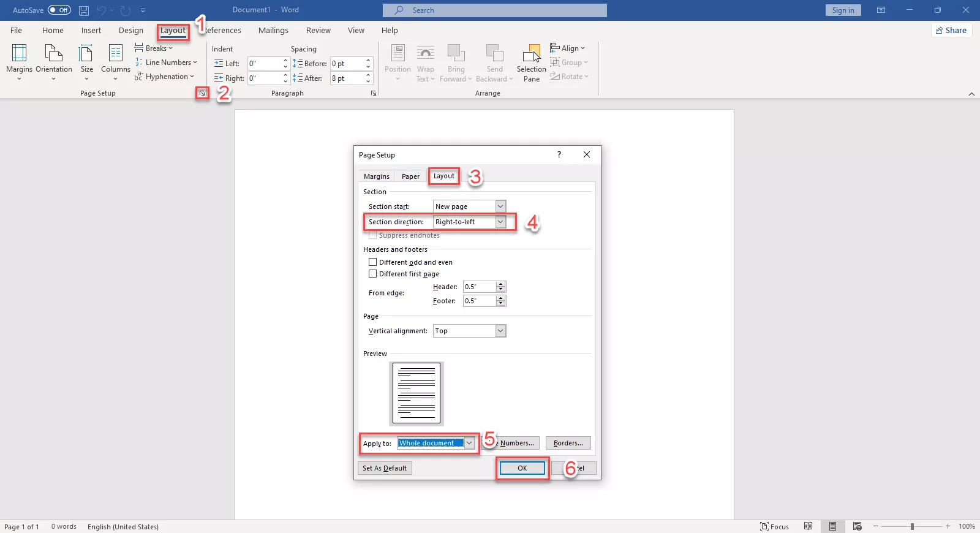The image size is (980, 533).
Task: Open the Columns options
Action: (116, 61)
